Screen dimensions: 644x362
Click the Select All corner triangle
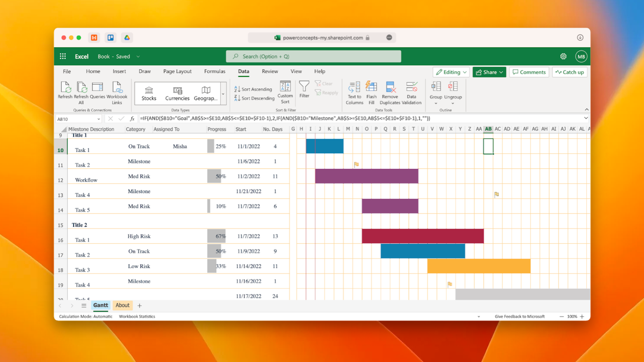[x=63, y=129]
